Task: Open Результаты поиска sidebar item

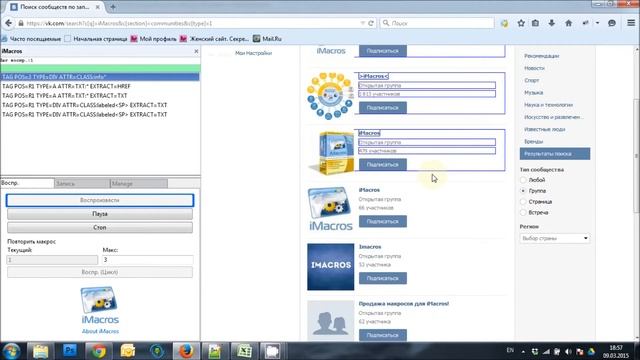Action: click(555, 154)
